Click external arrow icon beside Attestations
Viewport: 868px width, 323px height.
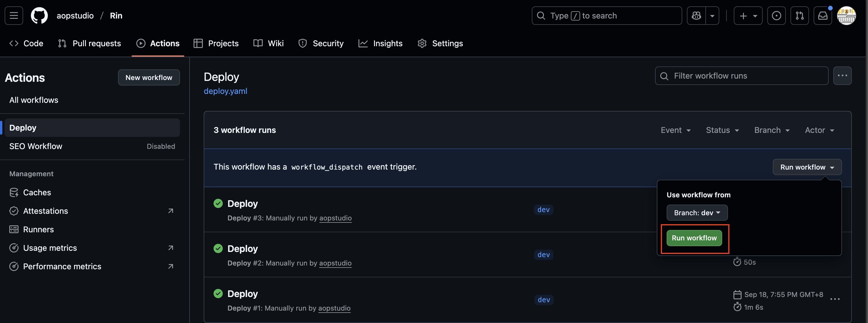[170, 211]
